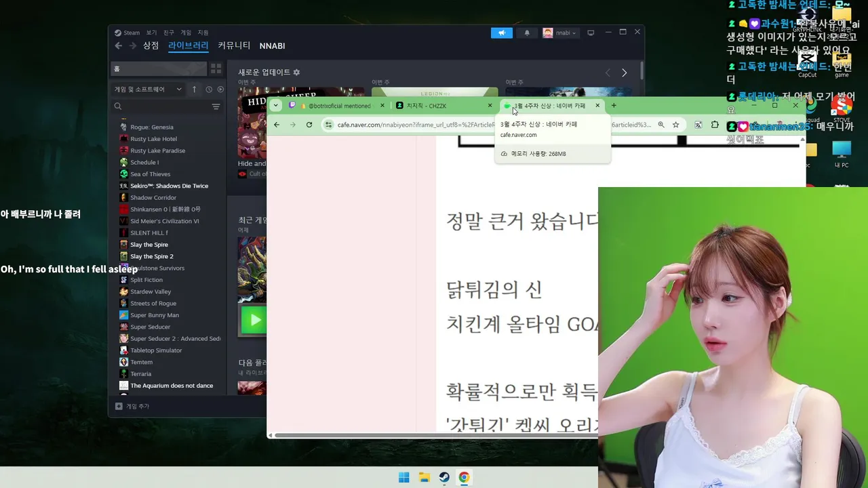Open Steam announcements megaphone button
Image resolution: width=868 pixels, height=488 pixels.
point(502,33)
